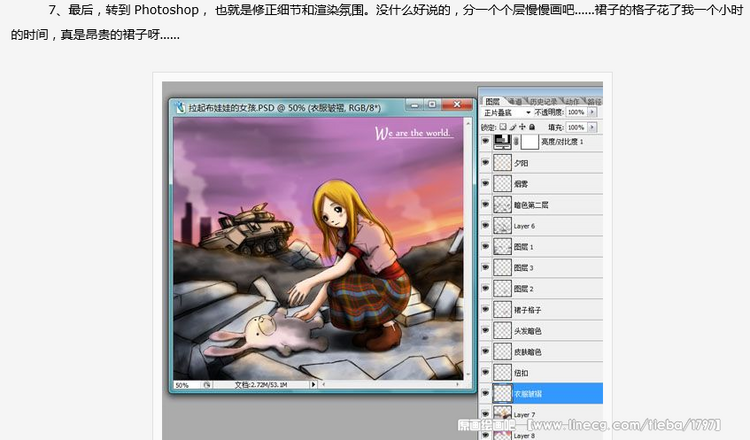Image resolution: width=750 pixels, height=440 pixels.
Task: Hide the 图层 2 layer
Action: [x=485, y=289]
